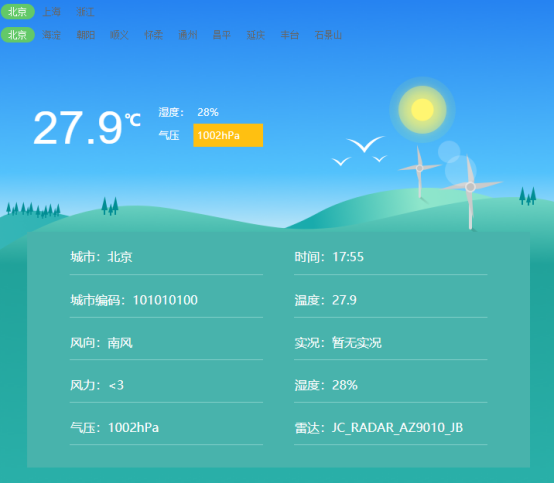Select the 丰台 district
Viewport: 554px width, 484px height.
[x=290, y=35]
